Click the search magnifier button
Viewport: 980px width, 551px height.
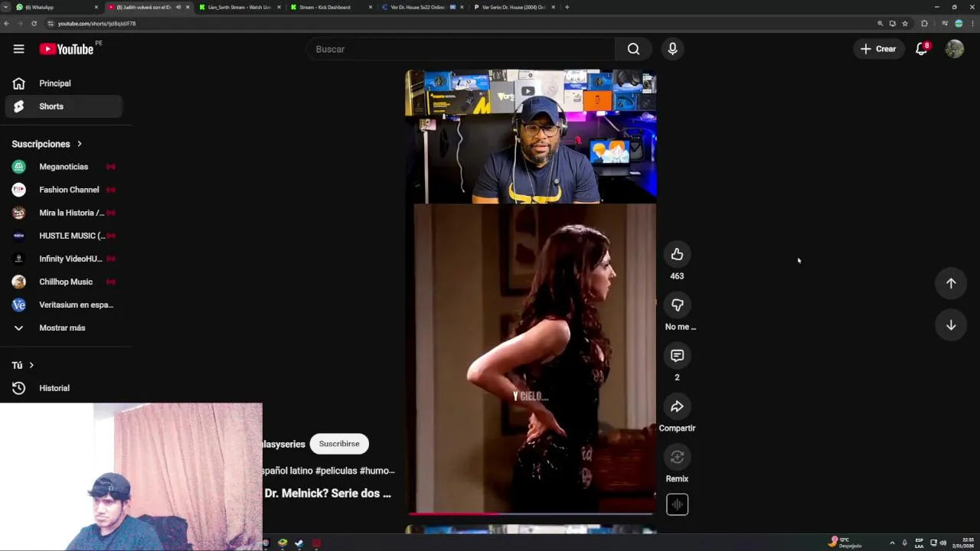click(x=633, y=49)
